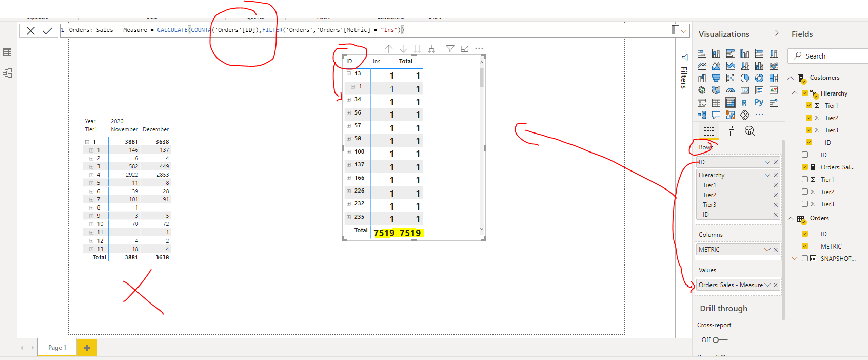Open the Format paint roller pane
Image resolution: width=868 pixels, height=360 pixels.
729,131
